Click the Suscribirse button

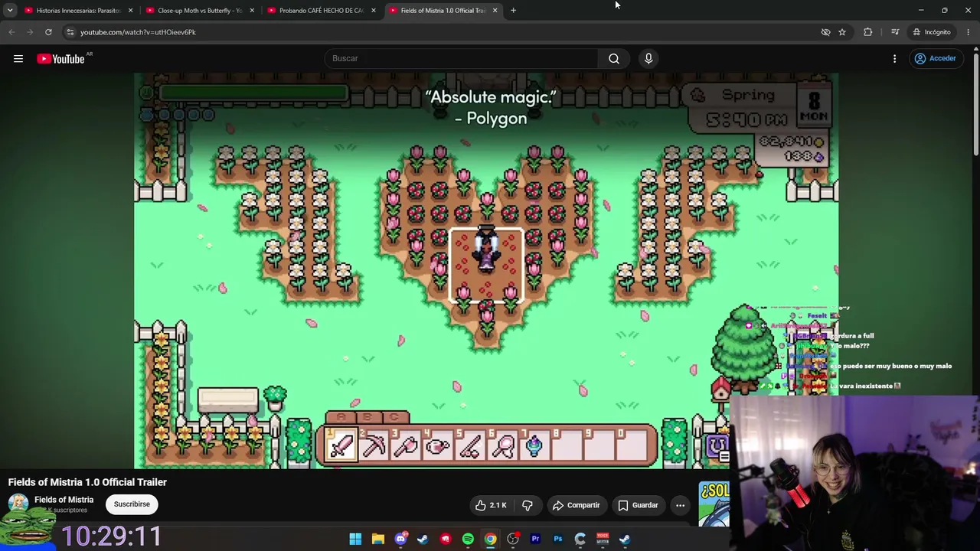tap(132, 504)
